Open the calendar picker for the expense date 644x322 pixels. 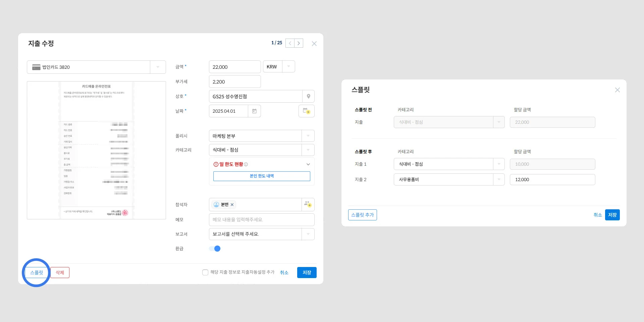coord(254,111)
